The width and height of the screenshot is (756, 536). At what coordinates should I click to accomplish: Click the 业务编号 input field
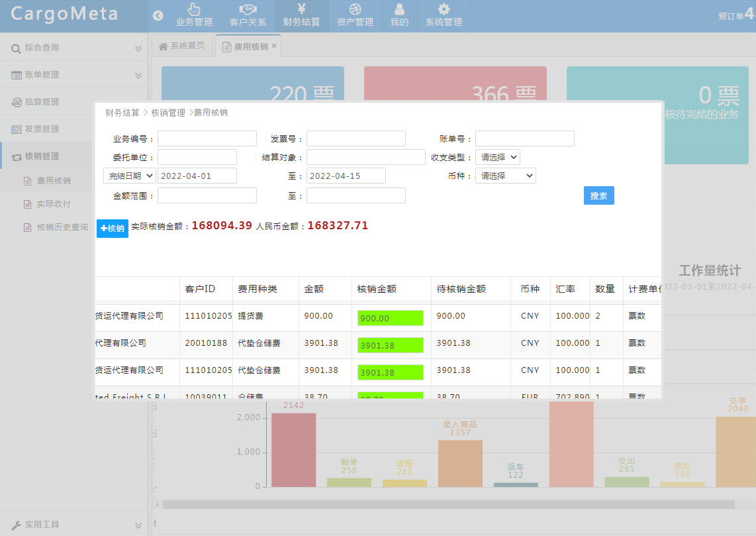pyautogui.click(x=207, y=138)
